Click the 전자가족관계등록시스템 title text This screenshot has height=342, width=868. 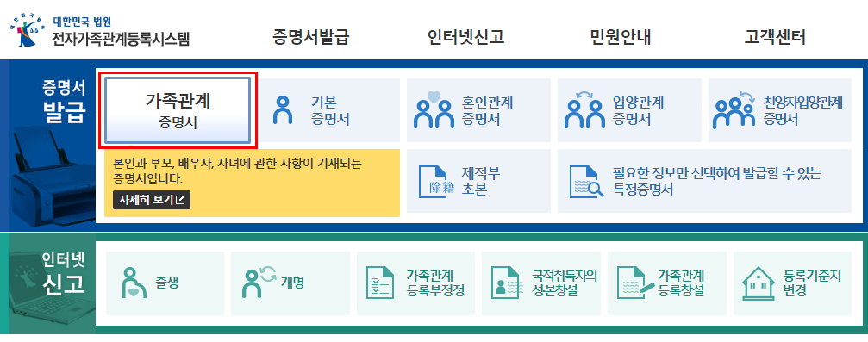(x=121, y=39)
